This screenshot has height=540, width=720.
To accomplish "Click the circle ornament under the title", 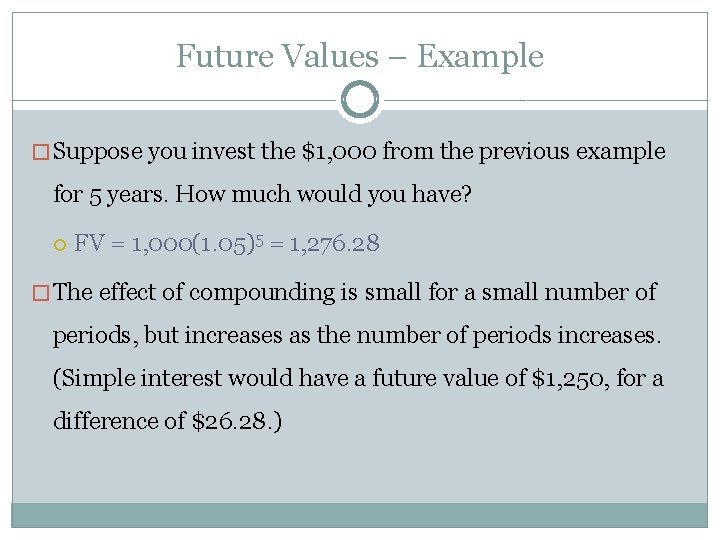I will pos(360,100).
